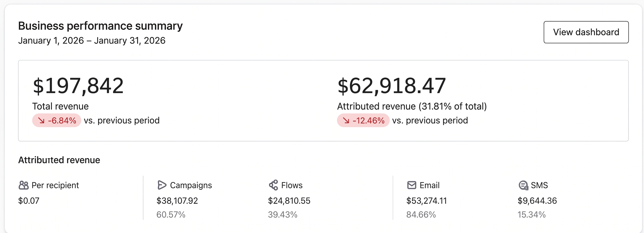Image resolution: width=644 pixels, height=233 pixels.
Task: Click the Email percentage 84.66%
Action: pyautogui.click(x=421, y=214)
